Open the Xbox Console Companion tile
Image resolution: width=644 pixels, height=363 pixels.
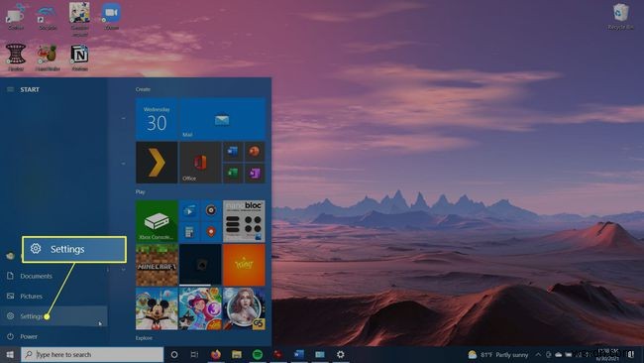[157, 221]
